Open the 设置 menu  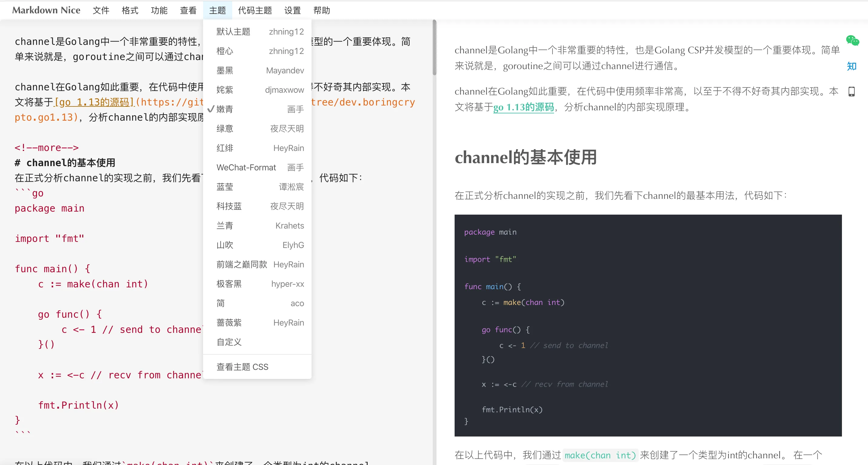[292, 10]
